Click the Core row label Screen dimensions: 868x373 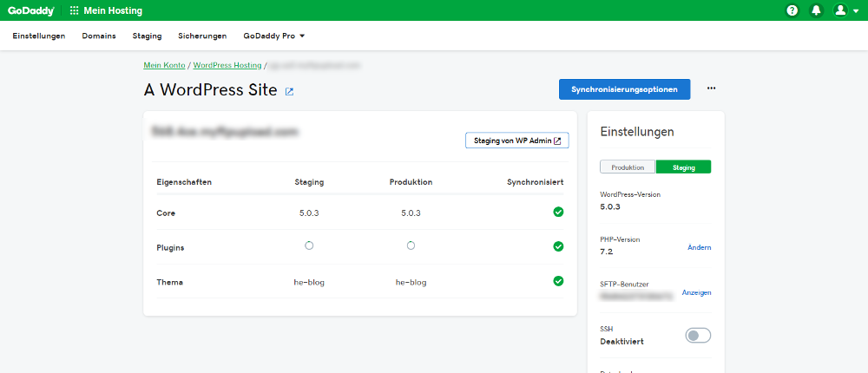[x=166, y=213]
